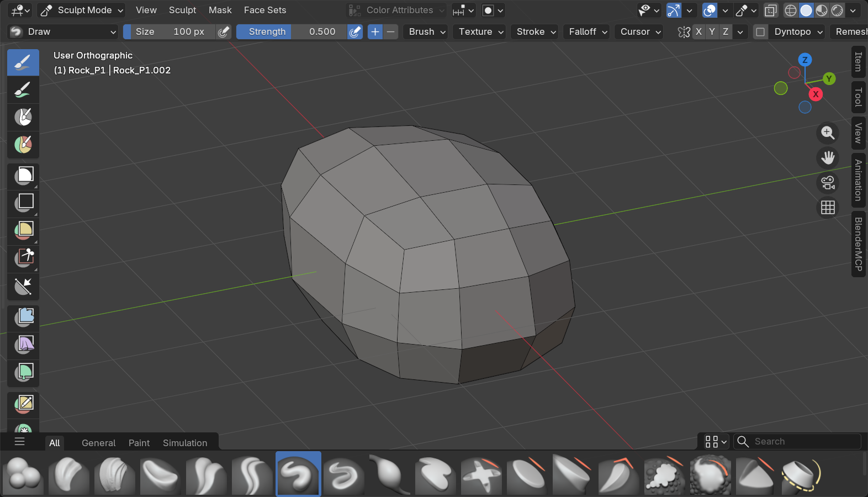Expand the Cursor settings popover

pos(640,32)
